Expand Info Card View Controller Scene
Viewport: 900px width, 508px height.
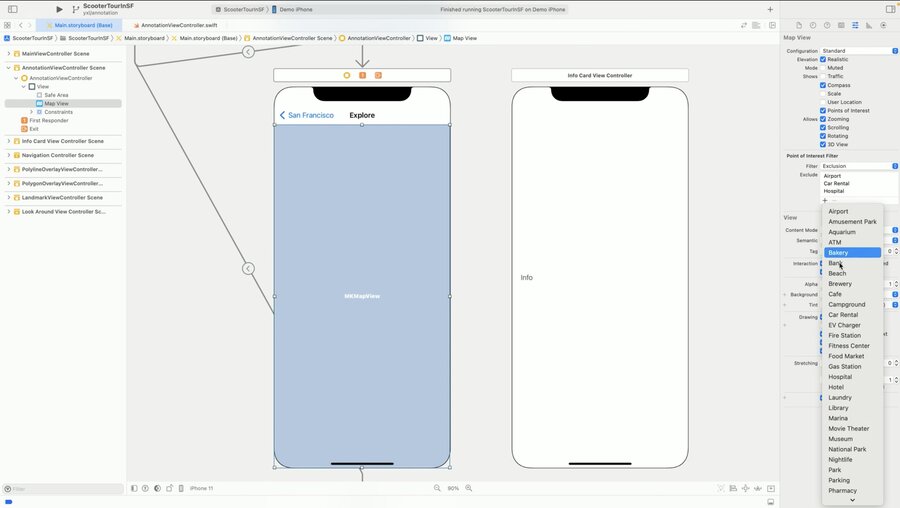9,141
